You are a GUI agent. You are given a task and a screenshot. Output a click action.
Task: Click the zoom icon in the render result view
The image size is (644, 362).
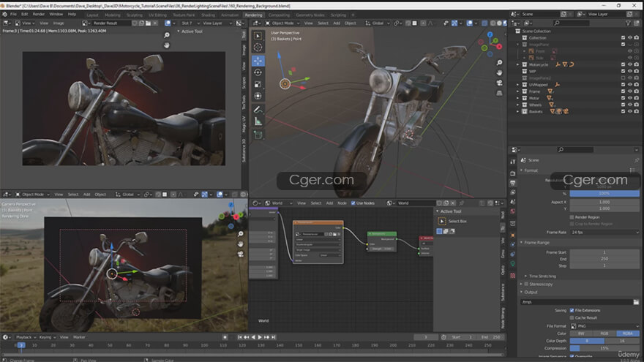tap(167, 35)
